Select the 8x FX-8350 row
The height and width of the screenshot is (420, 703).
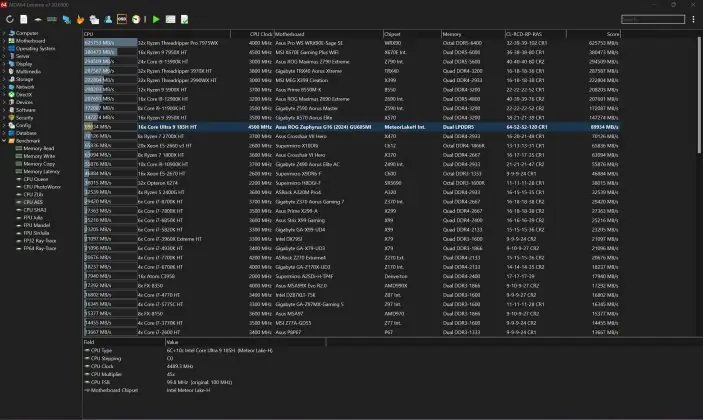pos(352,286)
